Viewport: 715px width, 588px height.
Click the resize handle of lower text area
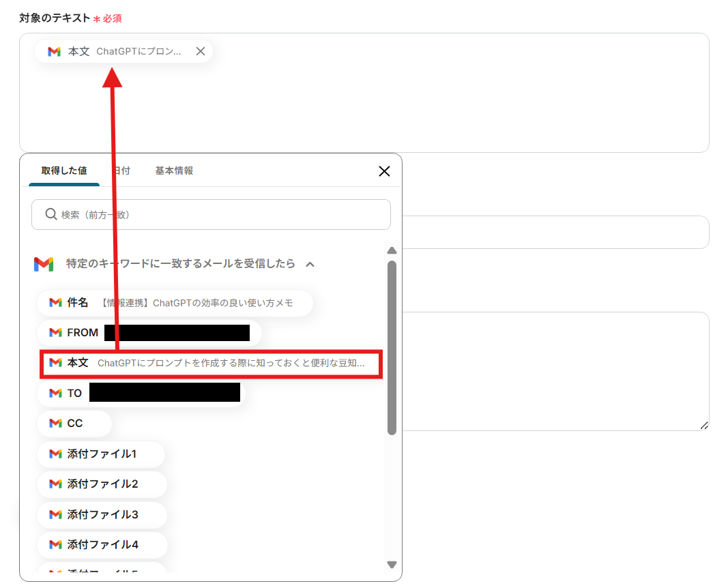(x=704, y=426)
